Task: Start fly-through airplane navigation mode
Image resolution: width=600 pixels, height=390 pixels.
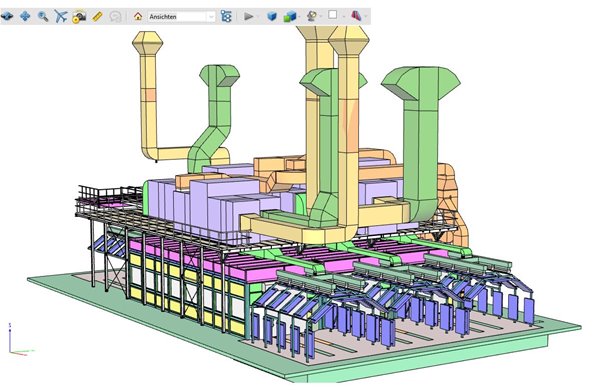Action: (60, 16)
